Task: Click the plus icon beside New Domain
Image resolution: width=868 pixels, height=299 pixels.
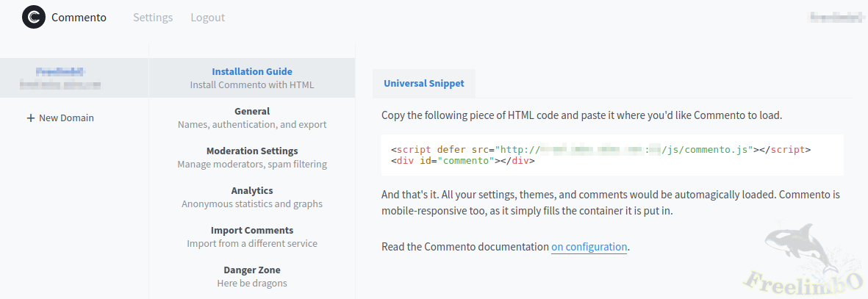Action: click(x=31, y=118)
